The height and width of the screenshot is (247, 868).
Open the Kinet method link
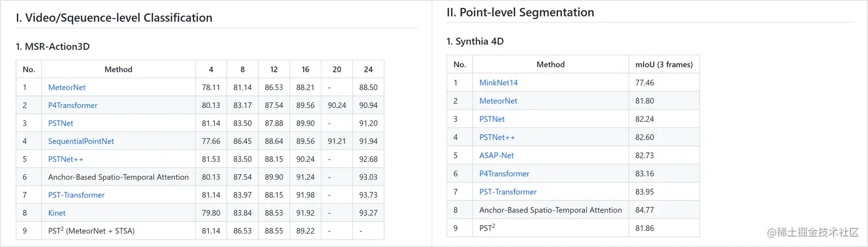(57, 213)
